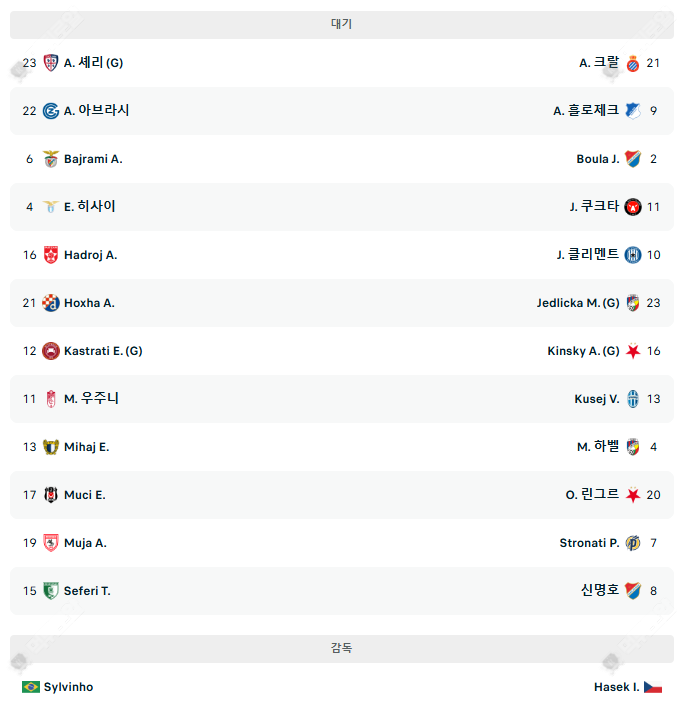This screenshot has height=721, width=678.
Task: Click the club logo next to A. 크랄
Action: [633, 63]
